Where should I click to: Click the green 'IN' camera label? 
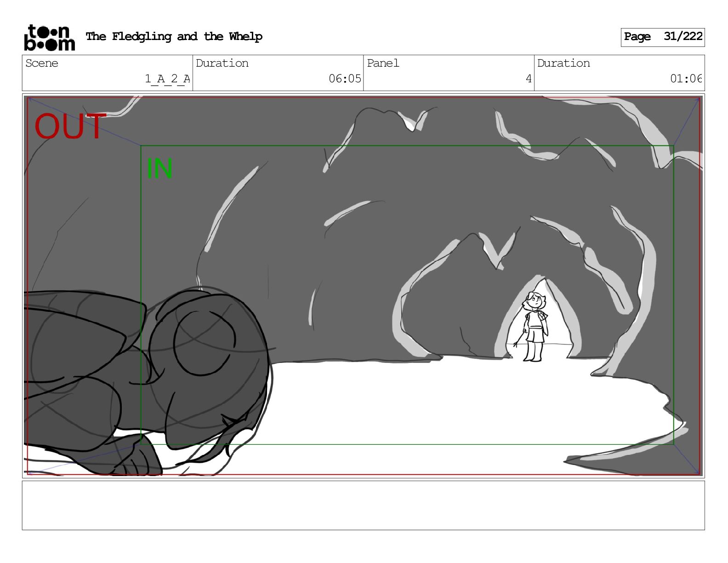[159, 169]
